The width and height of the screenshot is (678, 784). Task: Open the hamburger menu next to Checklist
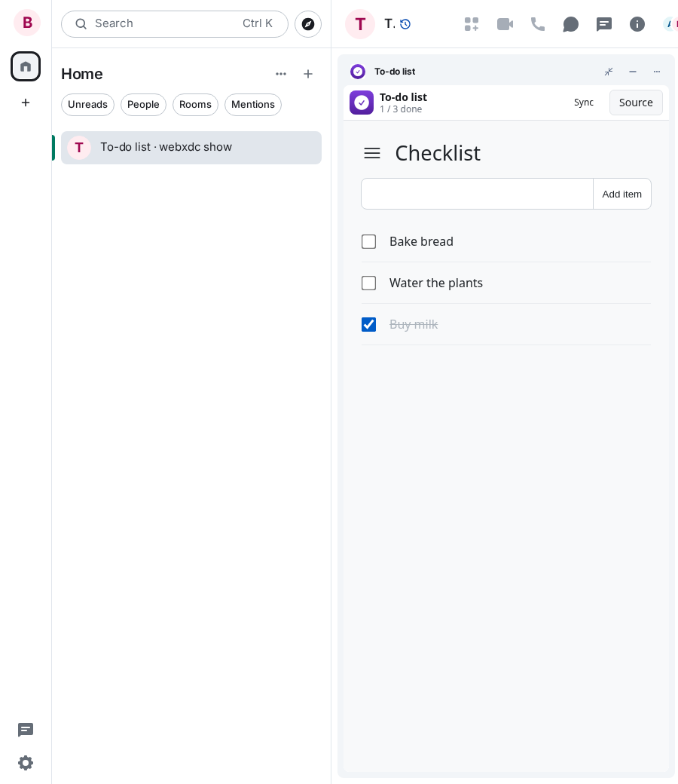coord(371,153)
